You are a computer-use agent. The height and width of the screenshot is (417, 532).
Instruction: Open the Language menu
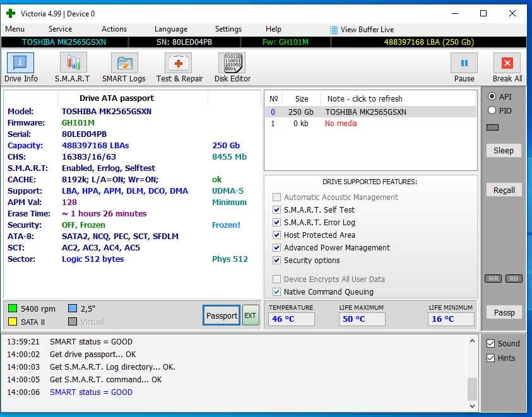click(171, 29)
